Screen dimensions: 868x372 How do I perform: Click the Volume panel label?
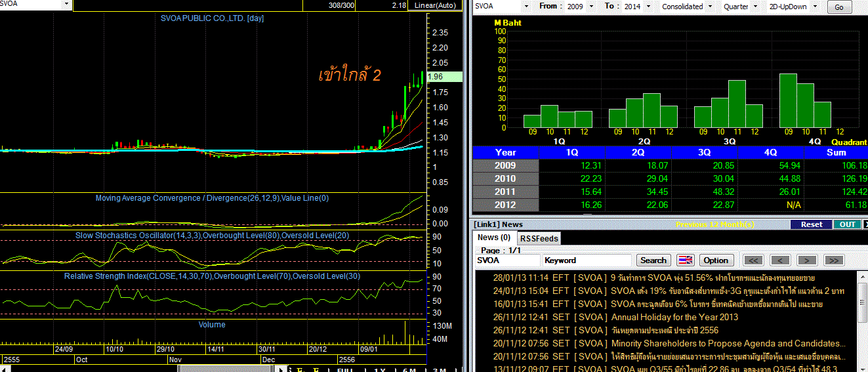tap(212, 325)
